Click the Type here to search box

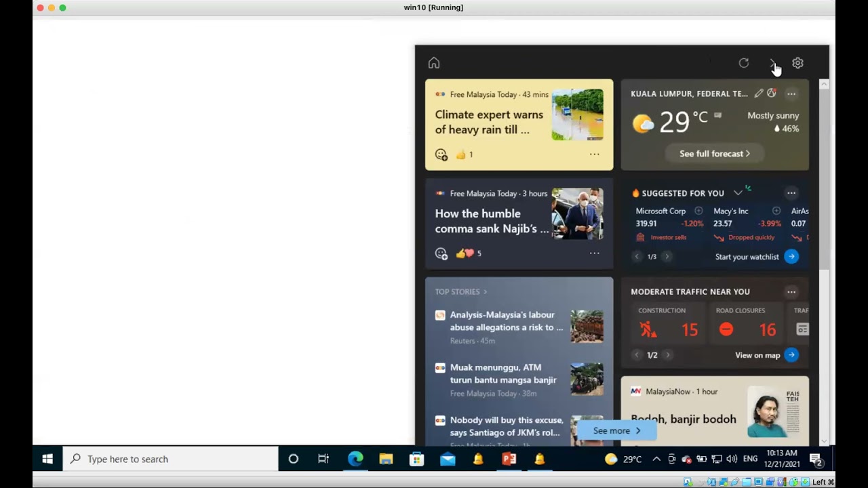pos(171,459)
